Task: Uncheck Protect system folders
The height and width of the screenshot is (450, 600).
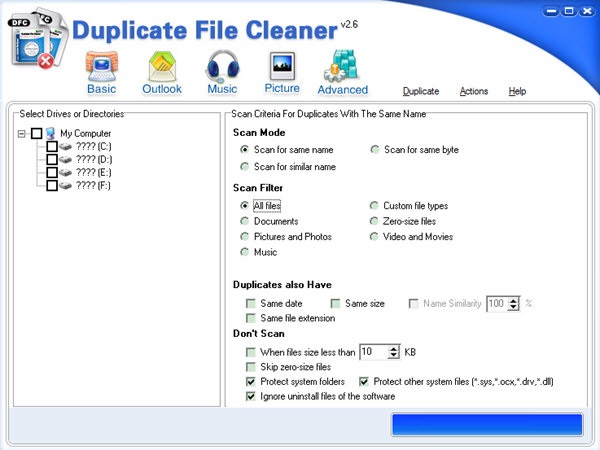Action: [251, 382]
